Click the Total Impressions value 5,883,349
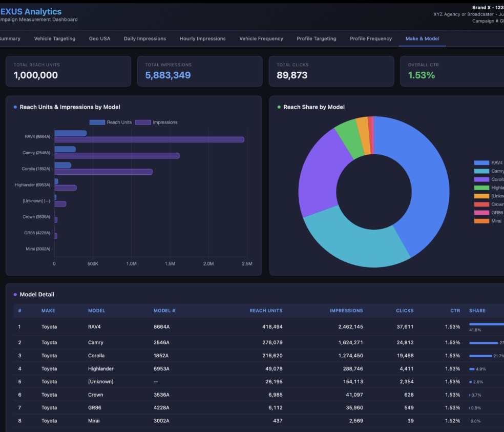The height and width of the screenshot is (432, 504). tap(168, 75)
